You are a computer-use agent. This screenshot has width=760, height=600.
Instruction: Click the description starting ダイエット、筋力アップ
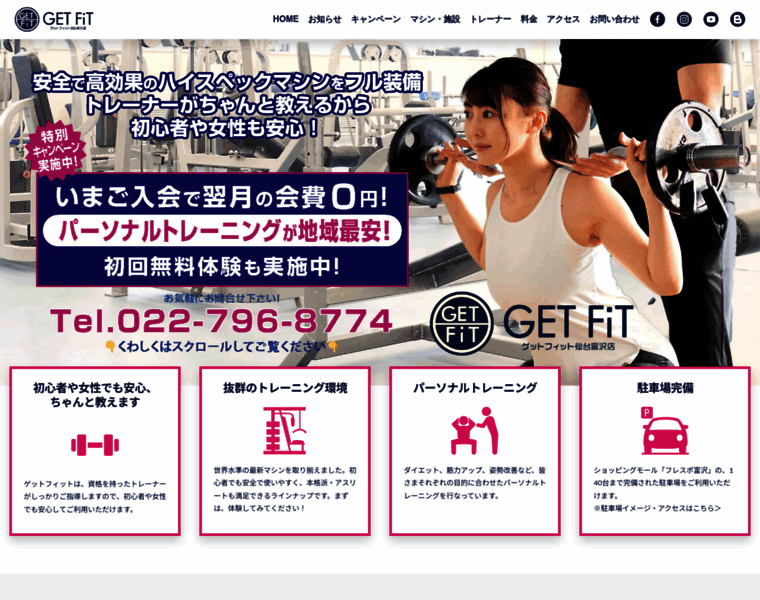[475, 483]
